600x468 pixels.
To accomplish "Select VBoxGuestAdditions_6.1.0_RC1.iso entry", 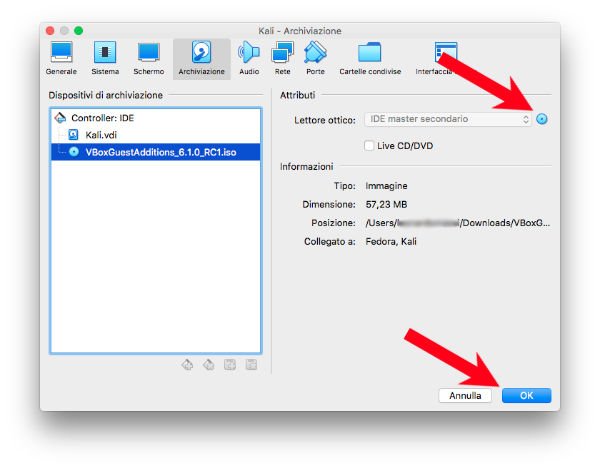I will (x=156, y=152).
